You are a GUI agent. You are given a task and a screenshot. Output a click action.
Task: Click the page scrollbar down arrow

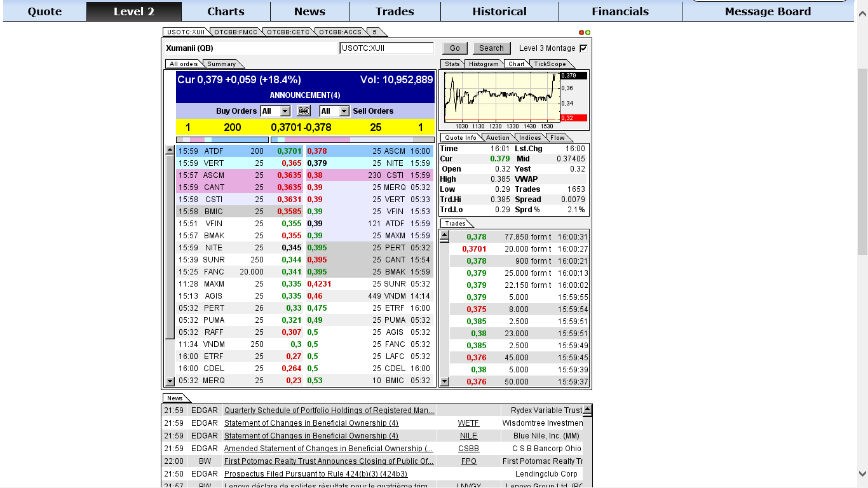862,473
